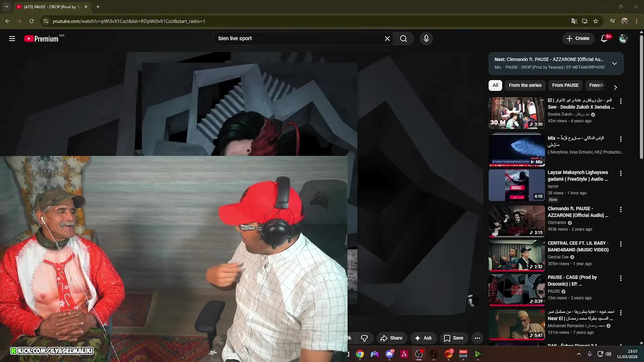Open options for the Mix playlist entry
The height and width of the screenshot is (362, 644).
pos(620,139)
